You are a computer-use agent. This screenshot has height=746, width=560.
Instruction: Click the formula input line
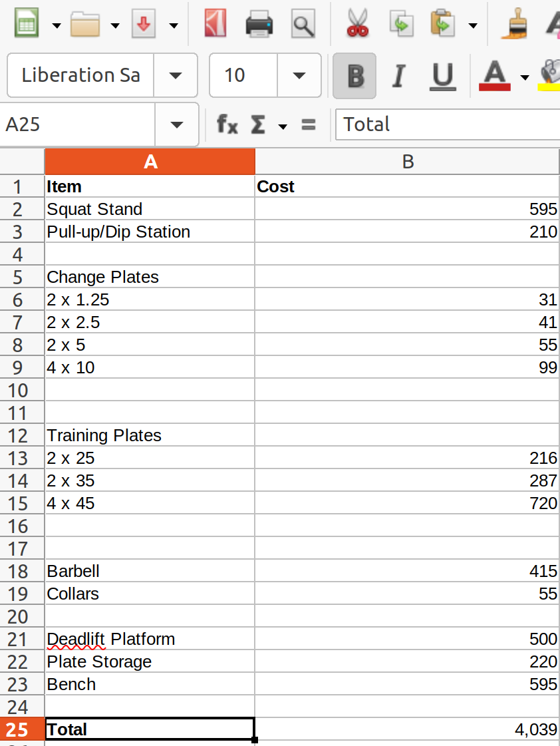(x=447, y=124)
